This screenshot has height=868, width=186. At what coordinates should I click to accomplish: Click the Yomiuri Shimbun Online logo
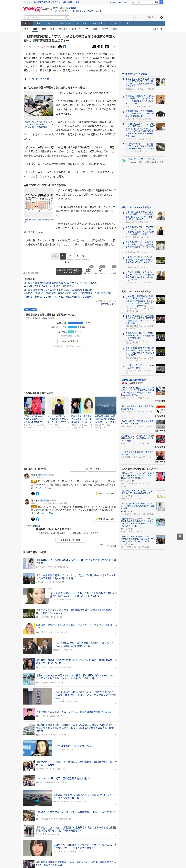tap(104, 47)
